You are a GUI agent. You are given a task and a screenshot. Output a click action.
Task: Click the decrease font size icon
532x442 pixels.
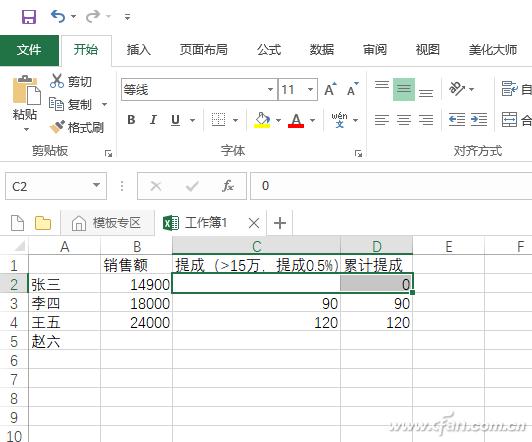pos(353,90)
